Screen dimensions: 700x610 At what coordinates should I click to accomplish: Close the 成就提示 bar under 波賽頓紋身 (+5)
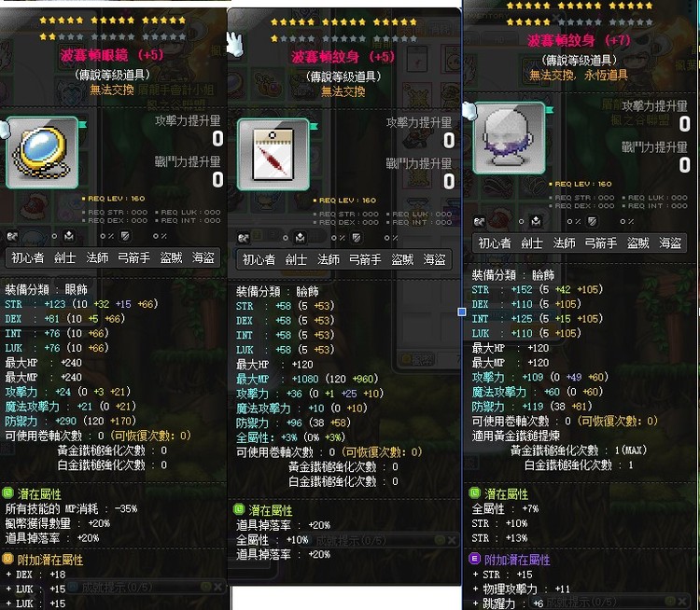click(452, 540)
